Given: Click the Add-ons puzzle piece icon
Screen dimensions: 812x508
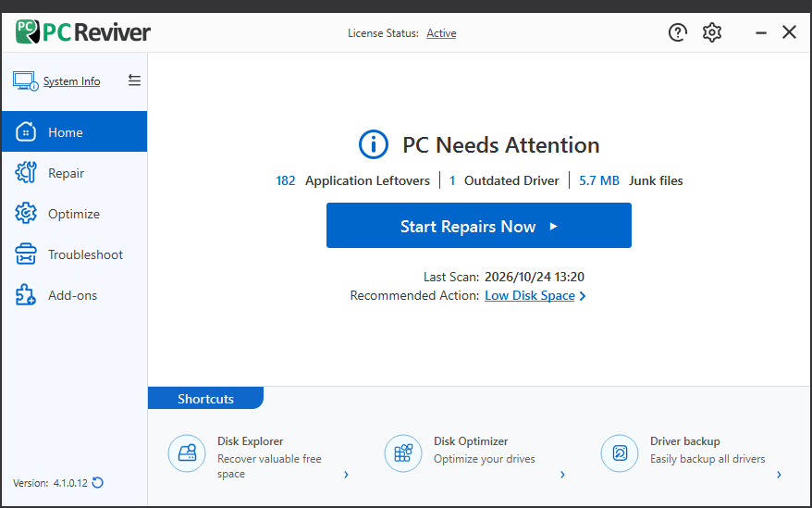Looking at the screenshot, I should [26, 294].
